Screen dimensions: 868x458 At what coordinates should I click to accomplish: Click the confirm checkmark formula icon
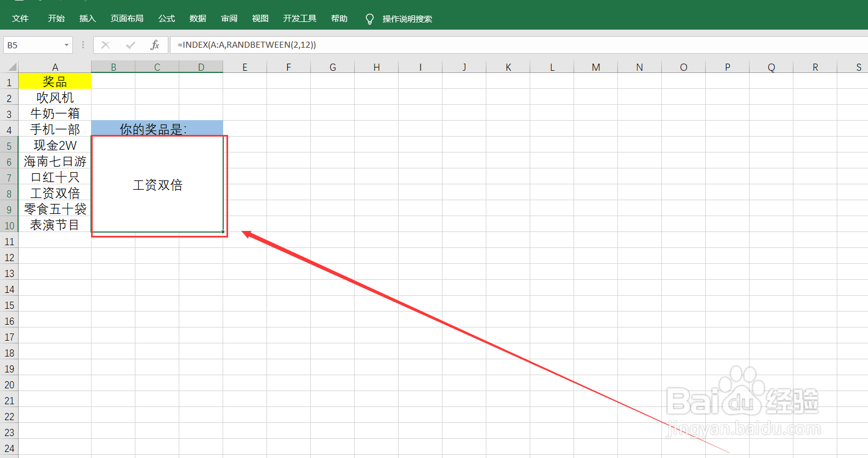(131, 45)
